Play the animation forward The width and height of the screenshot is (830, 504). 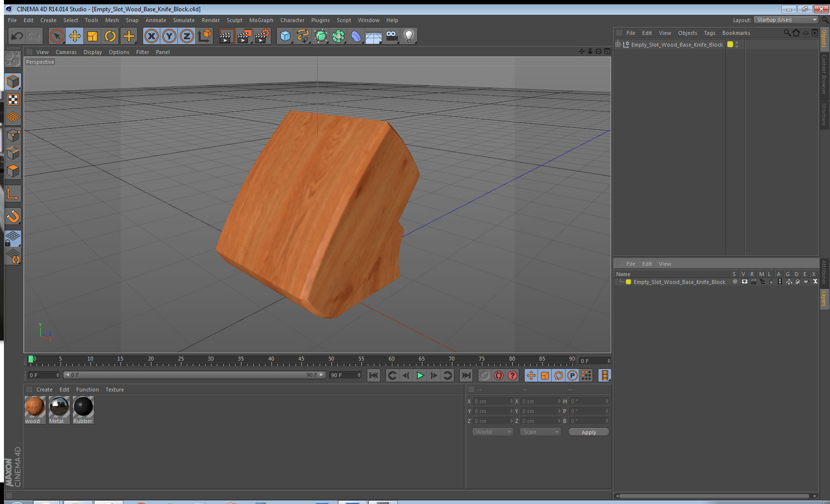point(420,375)
